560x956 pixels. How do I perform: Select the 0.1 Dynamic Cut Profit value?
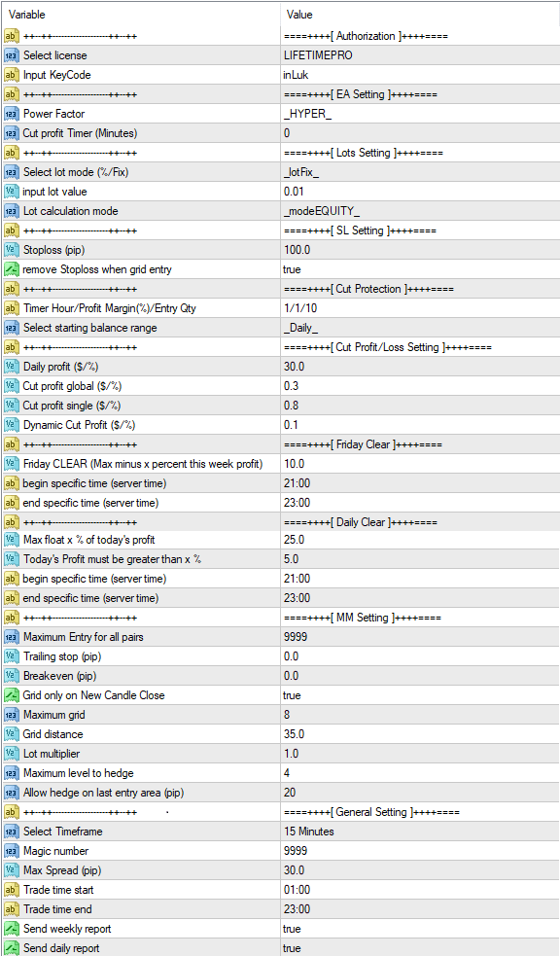click(x=292, y=426)
